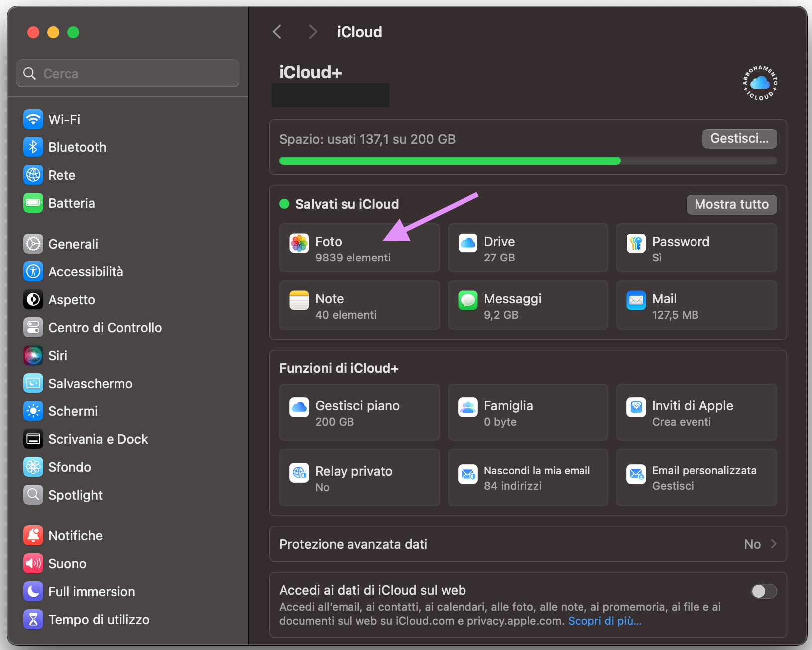Enable Accedi ai dati di iCloud sul web
Viewport: 812px width, 650px height.
click(x=763, y=591)
